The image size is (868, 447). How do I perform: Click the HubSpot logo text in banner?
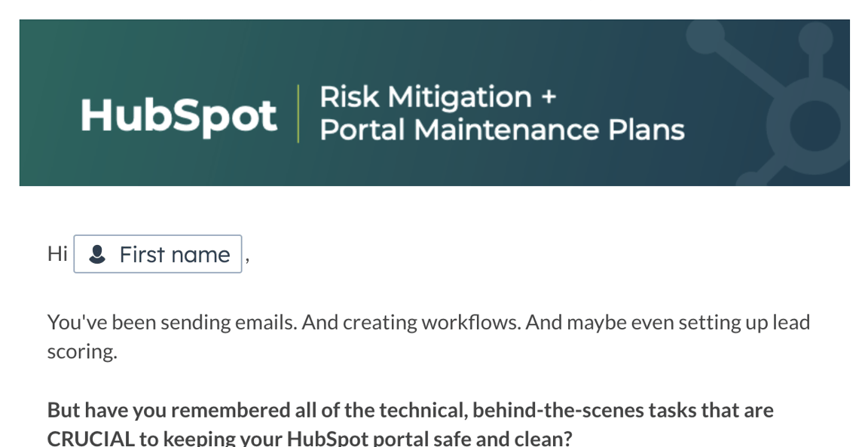[x=179, y=115]
